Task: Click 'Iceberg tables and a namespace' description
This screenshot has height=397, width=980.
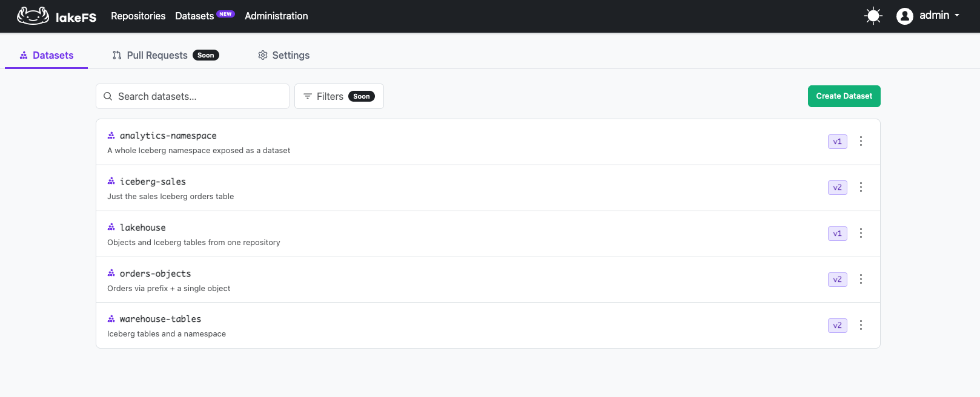Action: [167, 334]
